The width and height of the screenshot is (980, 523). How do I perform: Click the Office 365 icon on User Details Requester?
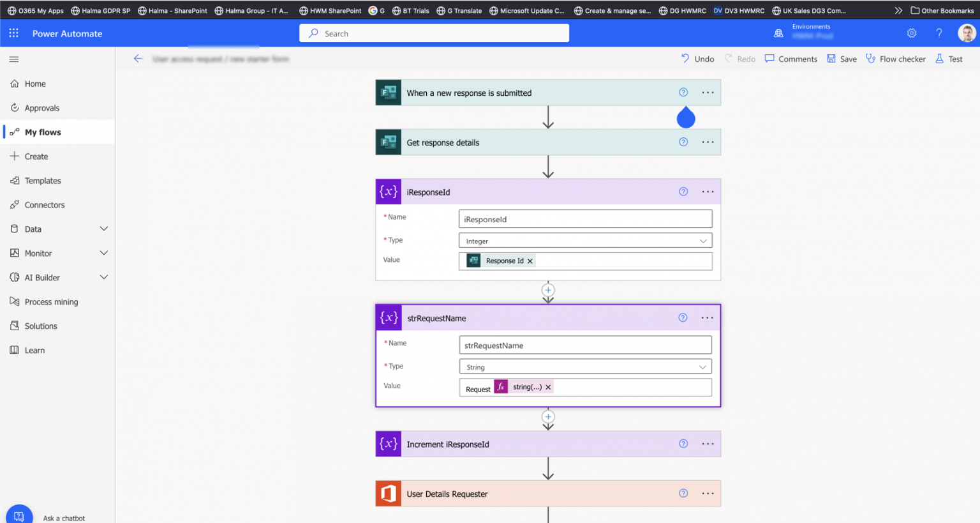point(388,493)
